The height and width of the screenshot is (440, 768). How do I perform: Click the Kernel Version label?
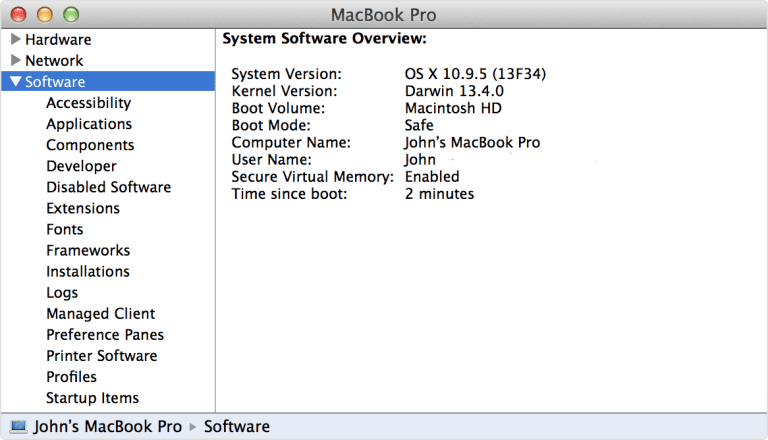point(285,91)
